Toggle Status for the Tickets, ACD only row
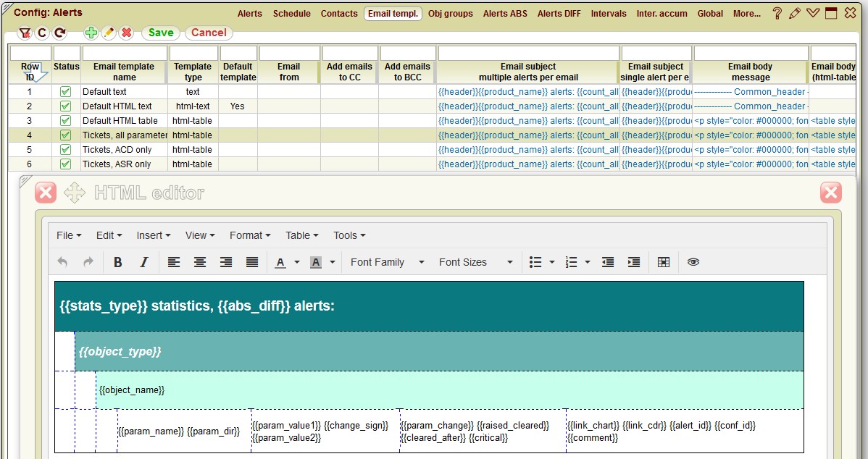This screenshot has width=868, height=459. pyautogui.click(x=65, y=149)
